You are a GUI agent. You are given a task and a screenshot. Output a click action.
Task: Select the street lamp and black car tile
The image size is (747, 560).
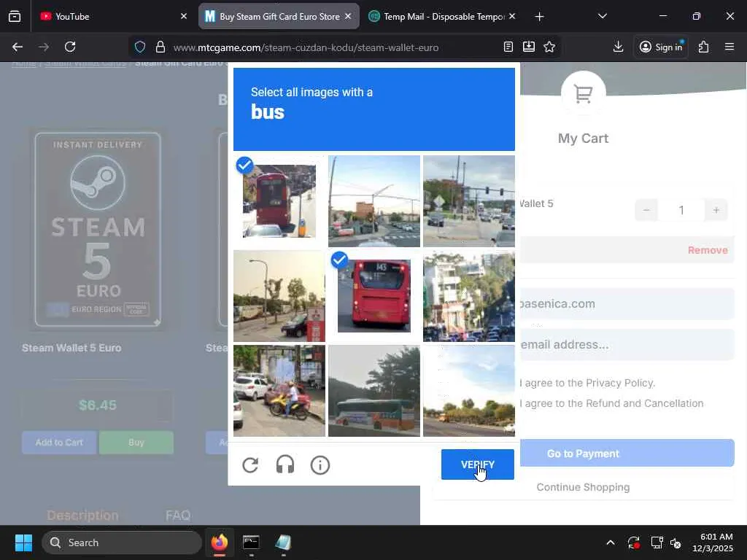pyautogui.click(x=279, y=296)
